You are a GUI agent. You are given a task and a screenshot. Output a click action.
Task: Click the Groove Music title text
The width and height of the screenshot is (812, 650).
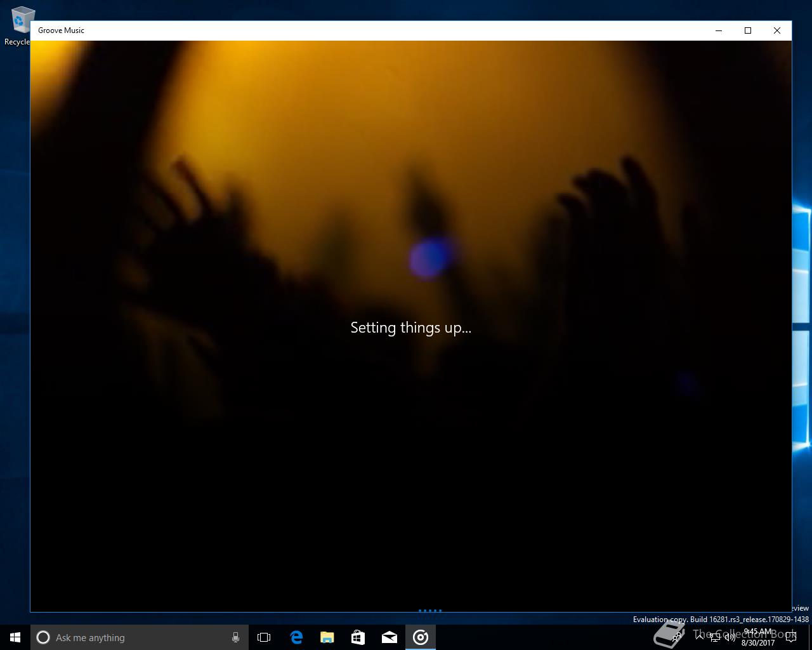pos(61,30)
